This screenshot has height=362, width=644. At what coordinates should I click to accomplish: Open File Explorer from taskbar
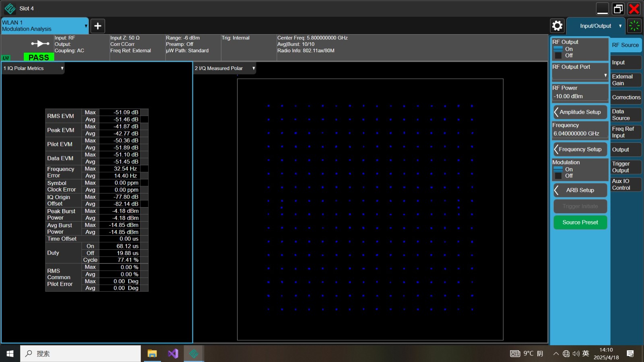(x=152, y=354)
